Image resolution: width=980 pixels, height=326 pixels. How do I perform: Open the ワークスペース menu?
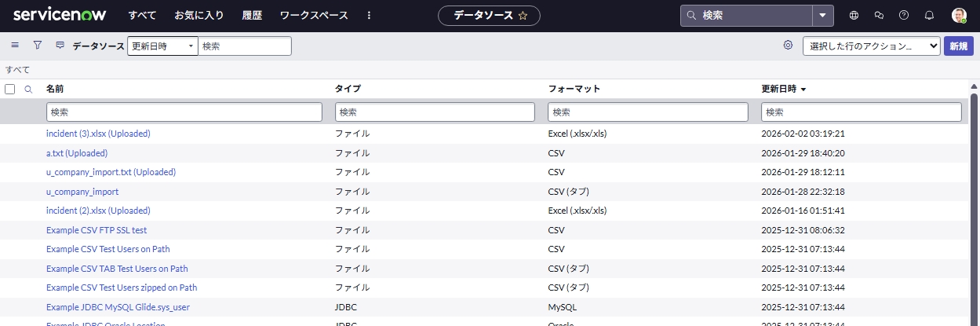tap(313, 15)
